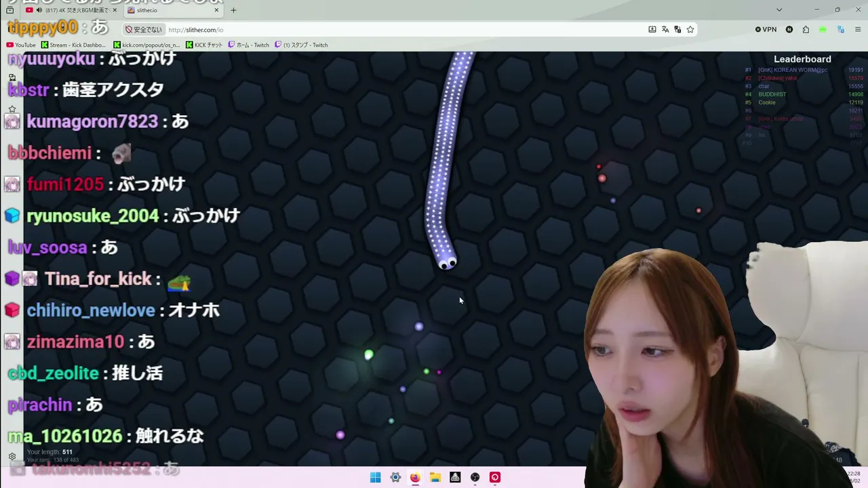Close the slither.io tab
This screenshot has width=868, height=488.
point(217,10)
